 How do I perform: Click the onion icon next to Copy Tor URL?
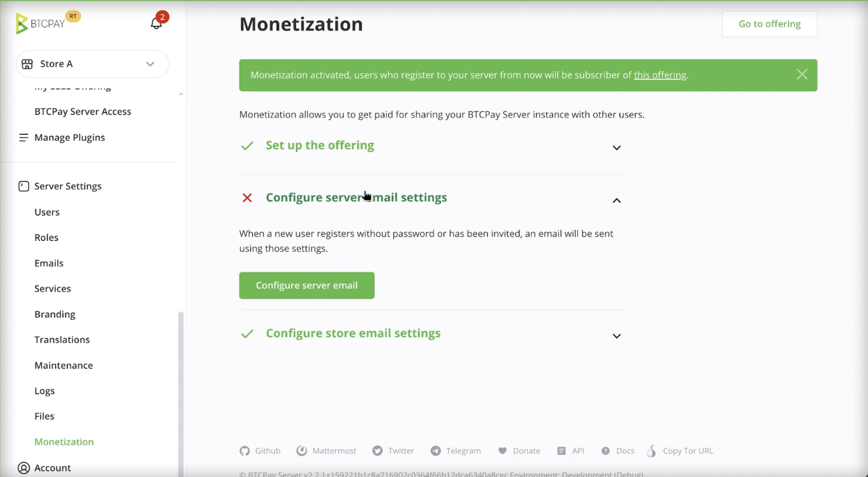point(651,451)
